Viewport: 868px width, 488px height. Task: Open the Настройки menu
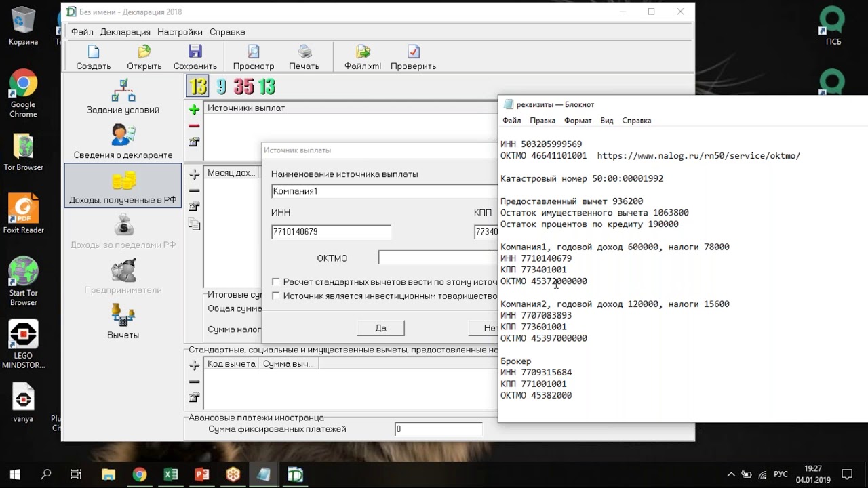click(180, 32)
